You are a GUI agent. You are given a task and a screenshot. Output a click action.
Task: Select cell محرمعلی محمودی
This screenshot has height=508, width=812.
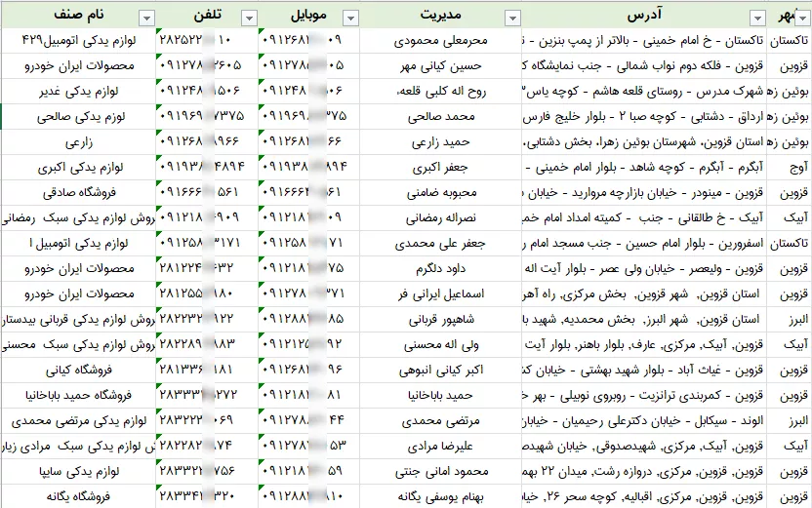tap(441, 40)
